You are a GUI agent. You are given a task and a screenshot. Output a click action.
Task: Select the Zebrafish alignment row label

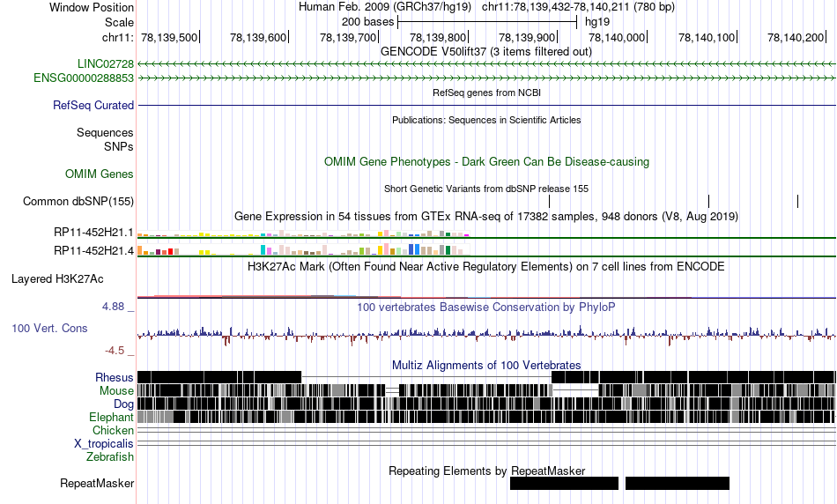[x=110, y=457]
